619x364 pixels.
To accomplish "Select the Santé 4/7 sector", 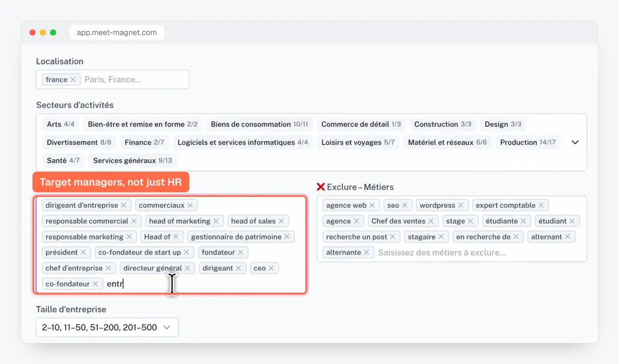I will [63, 160].
